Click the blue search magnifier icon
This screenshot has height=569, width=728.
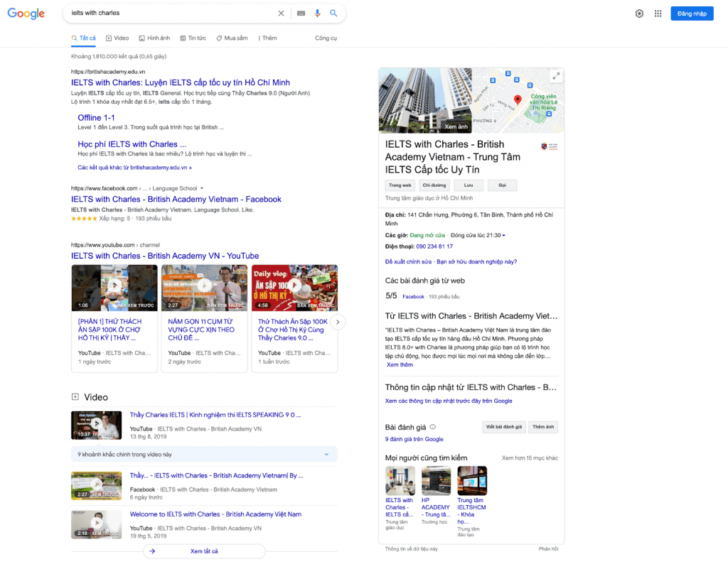(x=333, y=13)
